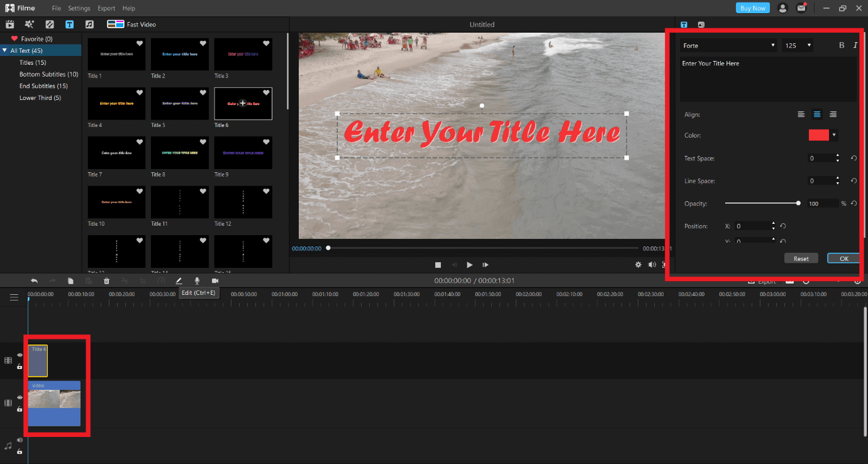Screen dimensions: 868x464
Task: Select End Subtitles (15) category
Action: coord(43,86)
